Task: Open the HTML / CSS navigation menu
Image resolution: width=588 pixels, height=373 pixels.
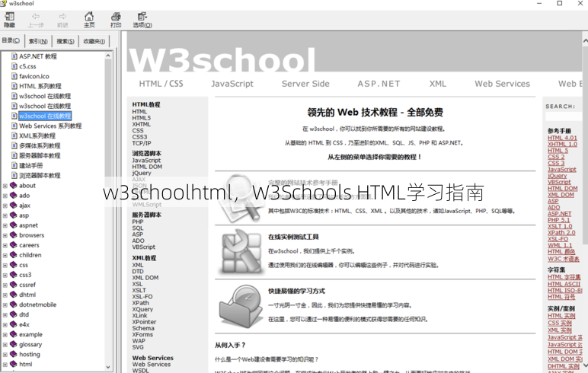Action: (161, 84)
